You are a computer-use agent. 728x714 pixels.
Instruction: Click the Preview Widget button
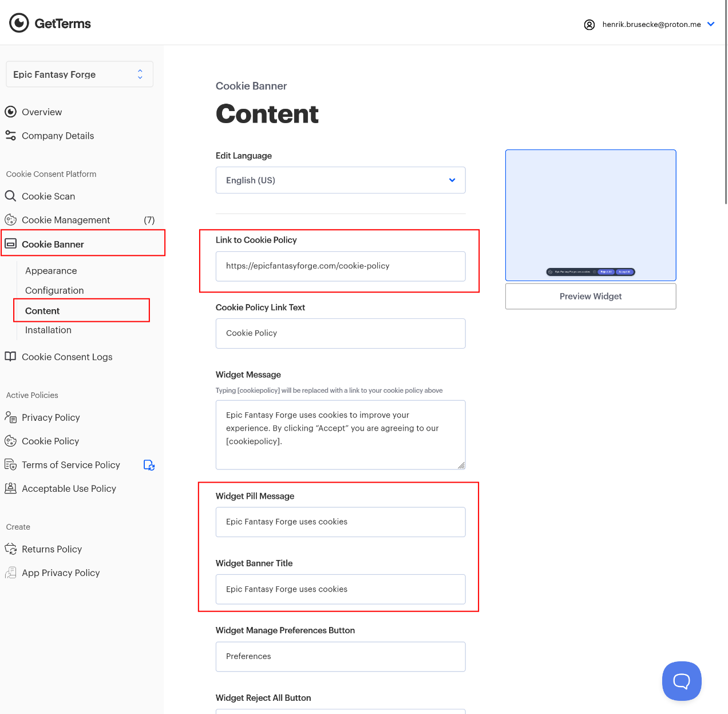[x=591, y=297]
